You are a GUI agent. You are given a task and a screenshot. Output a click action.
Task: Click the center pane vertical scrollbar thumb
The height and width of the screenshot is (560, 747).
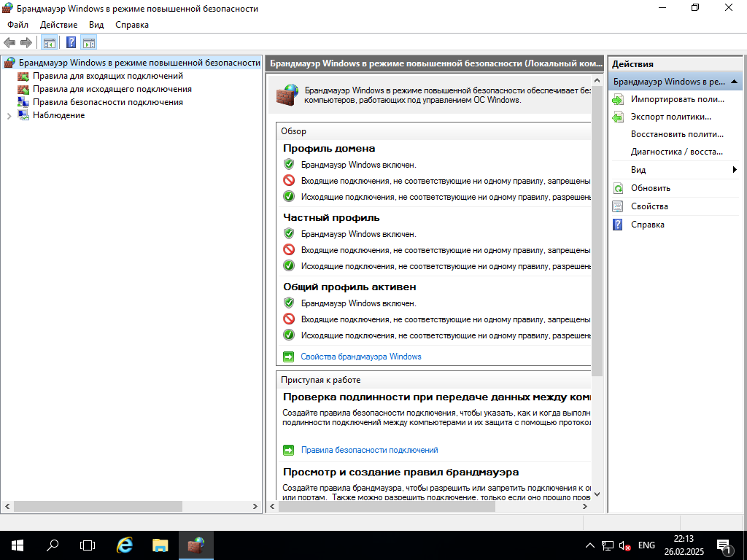(597, 230)
